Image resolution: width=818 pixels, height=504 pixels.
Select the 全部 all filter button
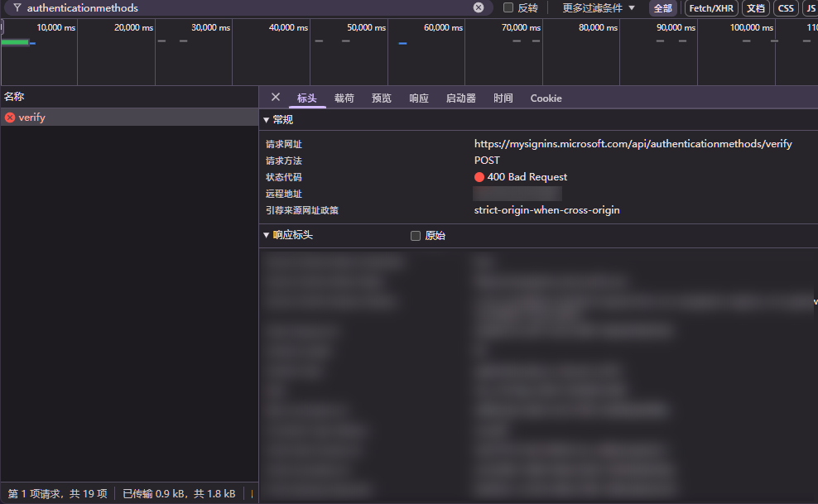(x=663, y=7)
